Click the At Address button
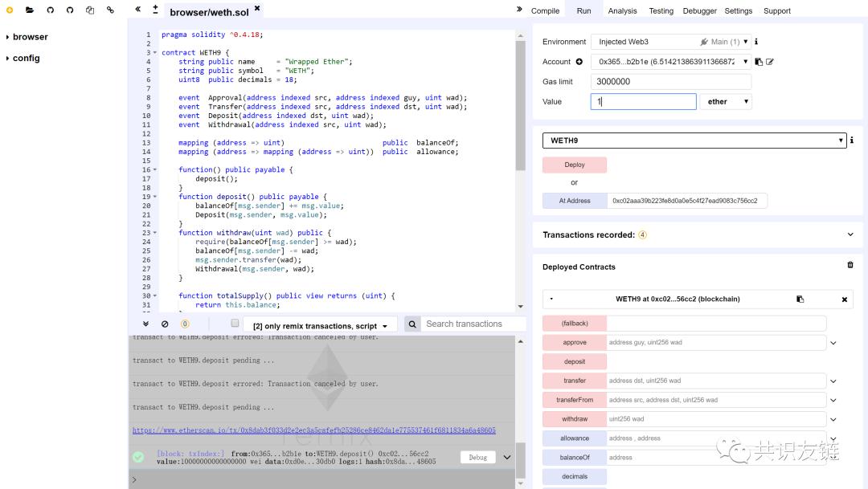The height and width of the screenshot is (489, 868). point(575,201)
